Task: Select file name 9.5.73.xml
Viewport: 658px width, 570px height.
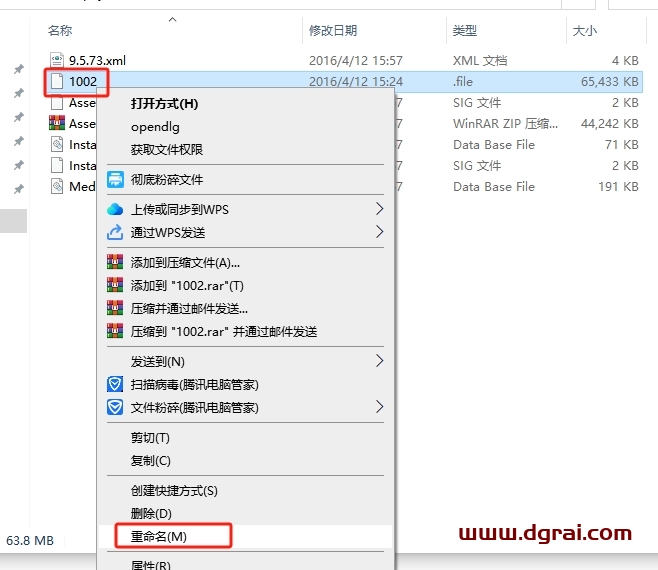Action: pyautogui.click(x=97, y=60)
